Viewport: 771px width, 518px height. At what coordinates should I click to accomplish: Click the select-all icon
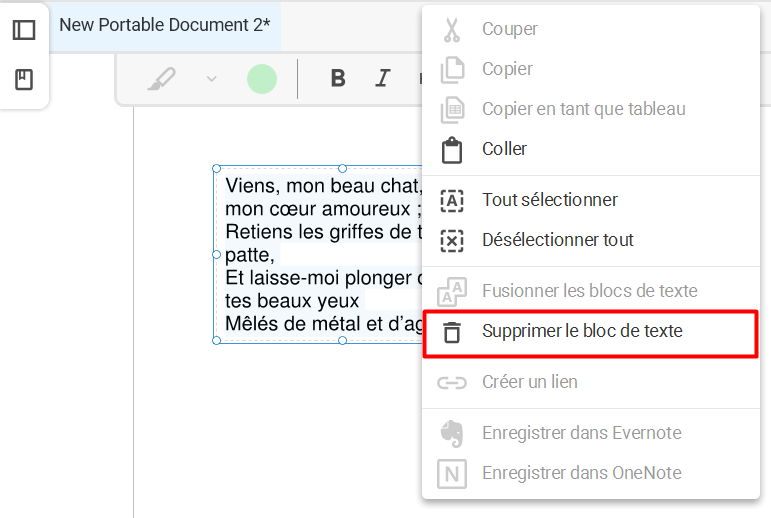pos(452,200)
